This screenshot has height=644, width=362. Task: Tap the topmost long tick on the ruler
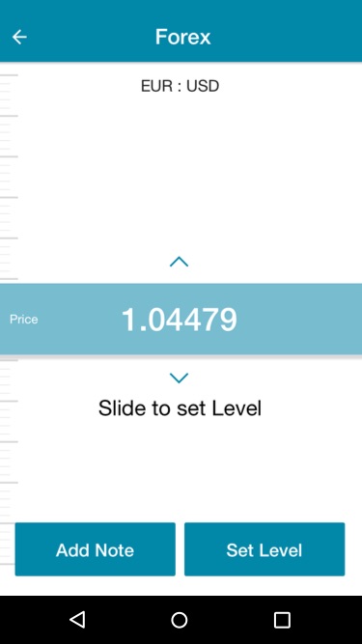[9, 75]
